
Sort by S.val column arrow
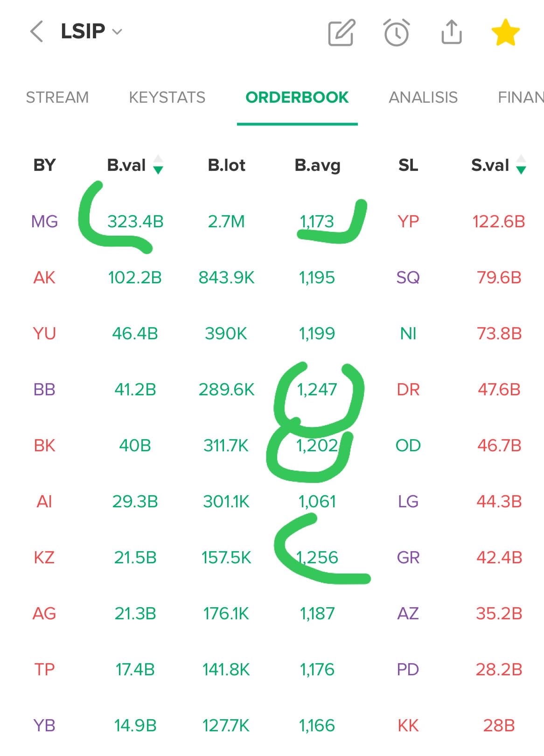click(x=521, y=165)
